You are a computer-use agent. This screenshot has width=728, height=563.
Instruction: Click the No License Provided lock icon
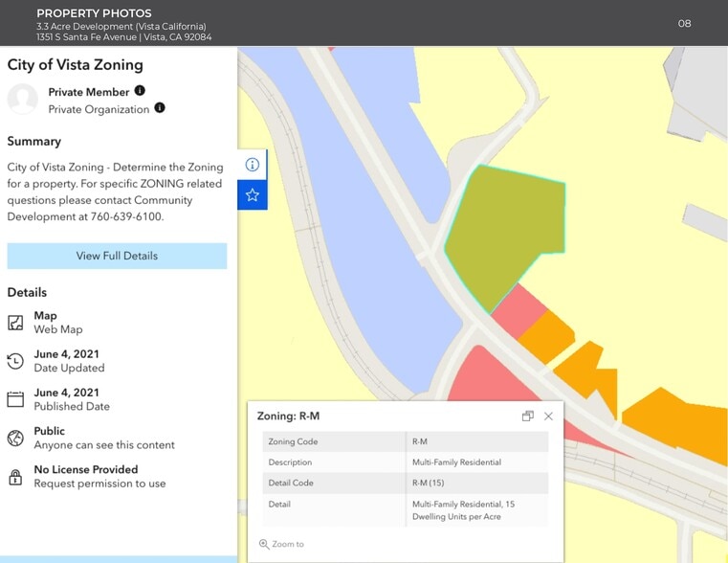tap(15, 477)
